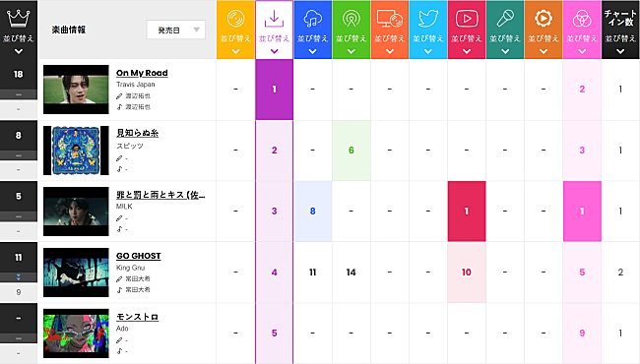Sort by YouTube video play icon column
Screen dimensions: 640x364
point(467,30)
